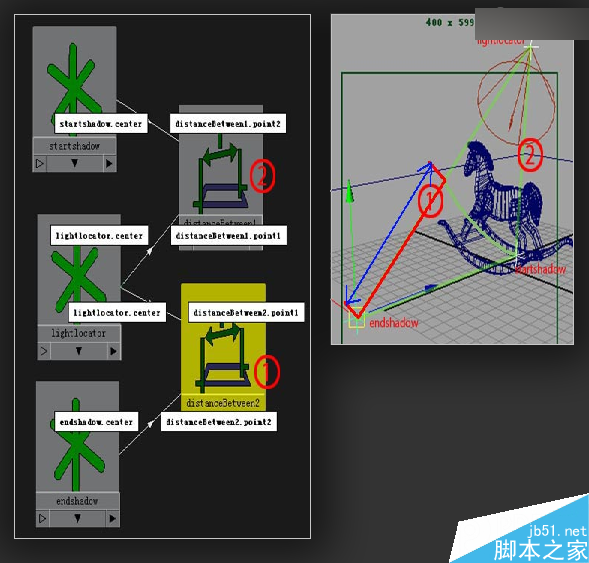Show output connections of lightlocator node
This screenshot has height=563, width=589.
(113, 352)
